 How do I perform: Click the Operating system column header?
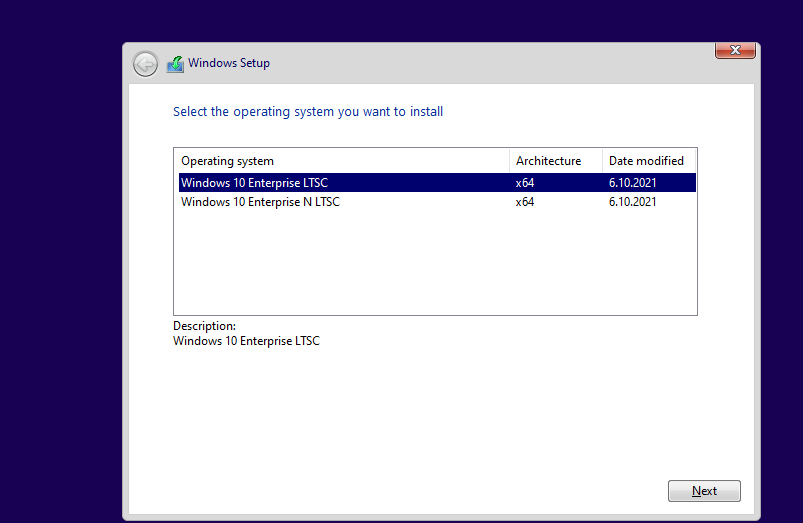click(342, 161)
